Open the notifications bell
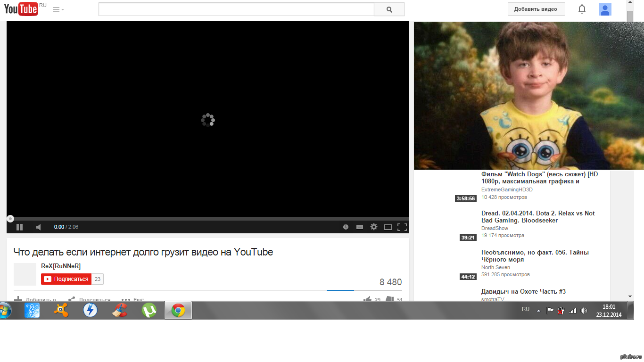The image size is (644, 362). (x=582, y=9)
